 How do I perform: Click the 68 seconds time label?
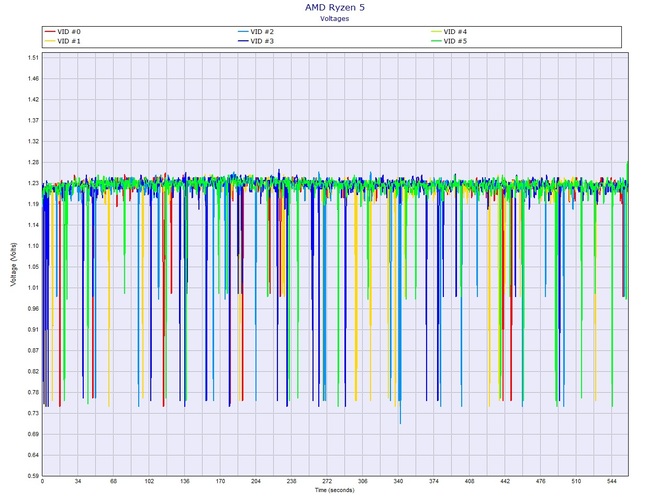coord(113,481)
